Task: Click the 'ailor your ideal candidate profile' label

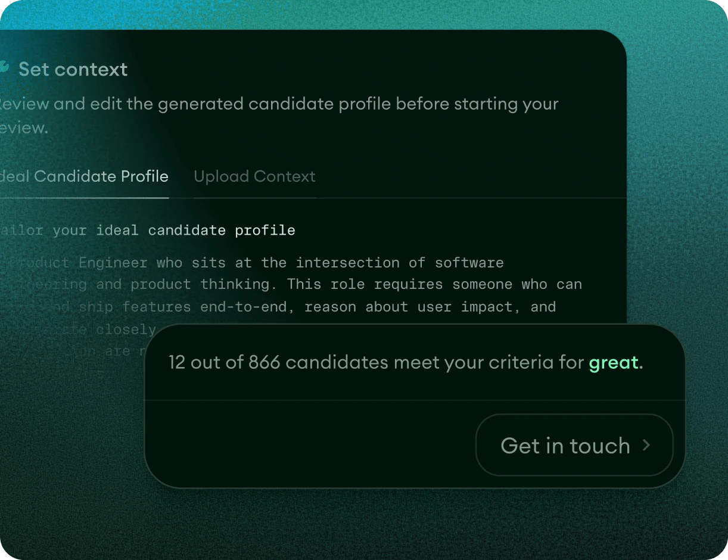Action: pos(147,230)
